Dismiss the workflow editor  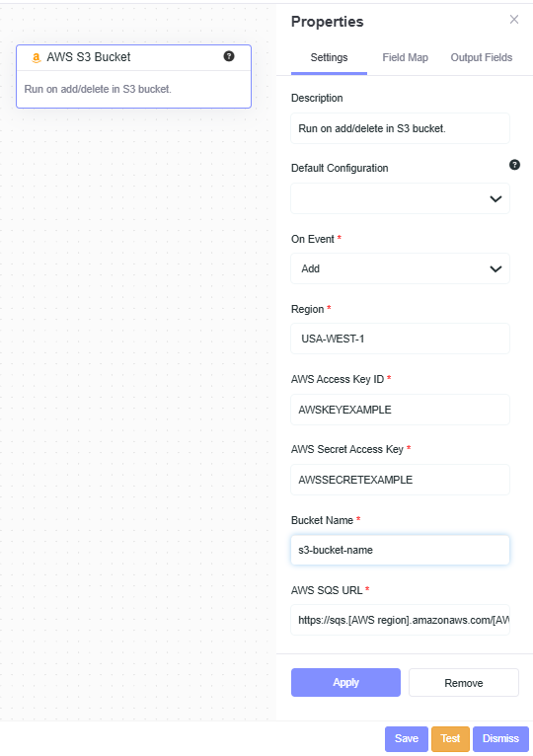tap(500, 738)
